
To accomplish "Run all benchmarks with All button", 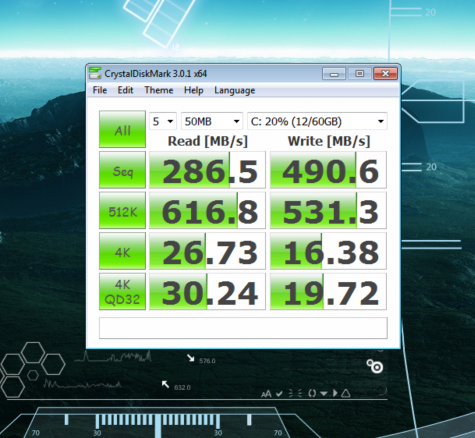I will coord(122,129).
